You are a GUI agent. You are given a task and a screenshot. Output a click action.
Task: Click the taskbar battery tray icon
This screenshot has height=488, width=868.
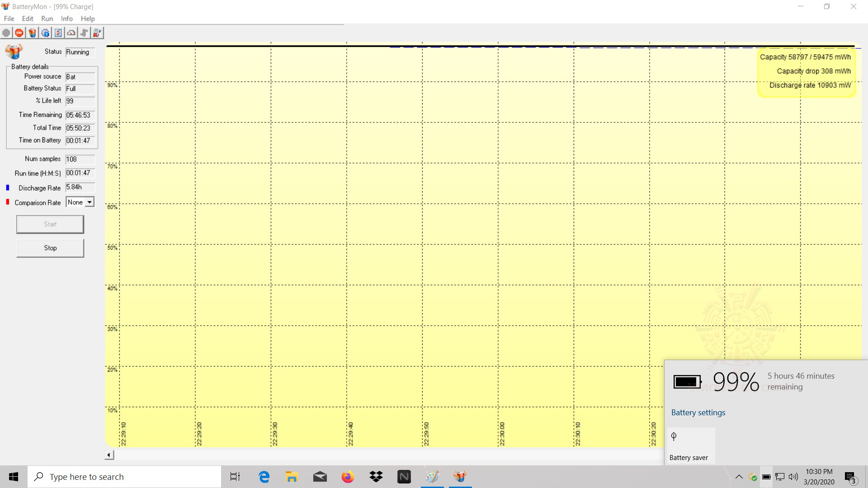point(766,477)
